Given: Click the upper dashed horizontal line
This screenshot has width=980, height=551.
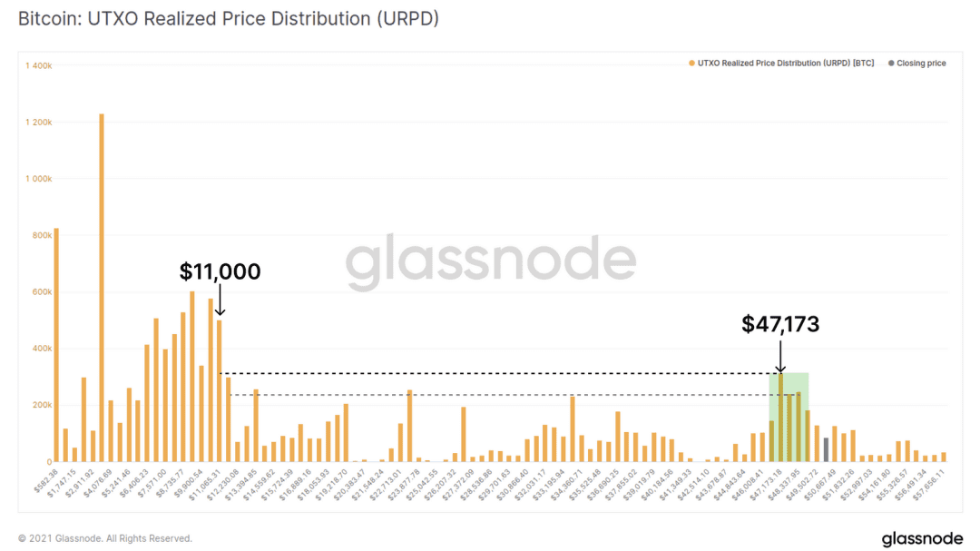Looking at the screenshot, I should click(500, 373).
